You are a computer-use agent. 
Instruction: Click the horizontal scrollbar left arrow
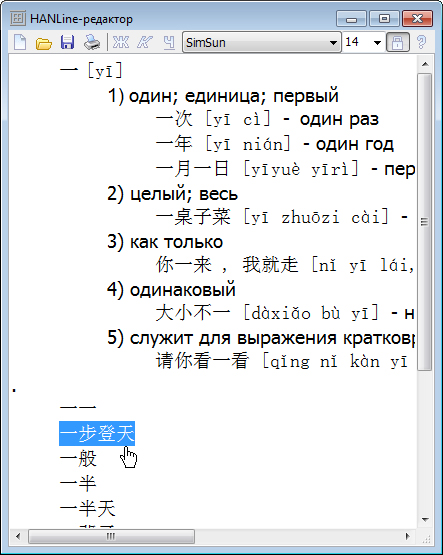(x=18, y=537)
